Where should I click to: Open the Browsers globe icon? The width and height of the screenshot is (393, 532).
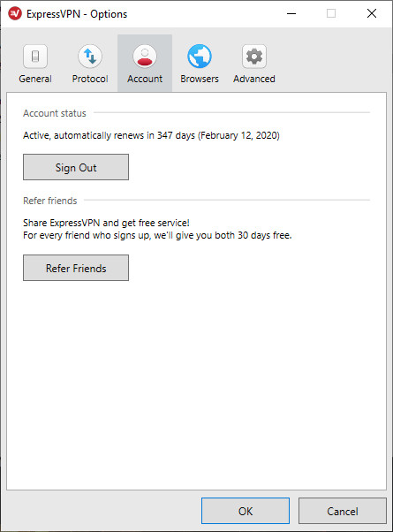[200, 57]
